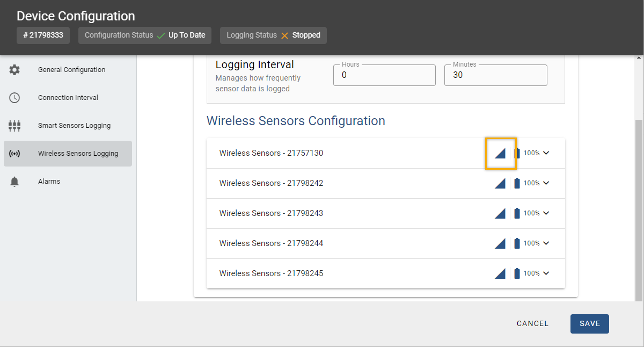Click 'Wireless Sensors - 21757130' row label
Image resolution: width=644 pixels, height=347 pixels.
(x=271, y=153)
